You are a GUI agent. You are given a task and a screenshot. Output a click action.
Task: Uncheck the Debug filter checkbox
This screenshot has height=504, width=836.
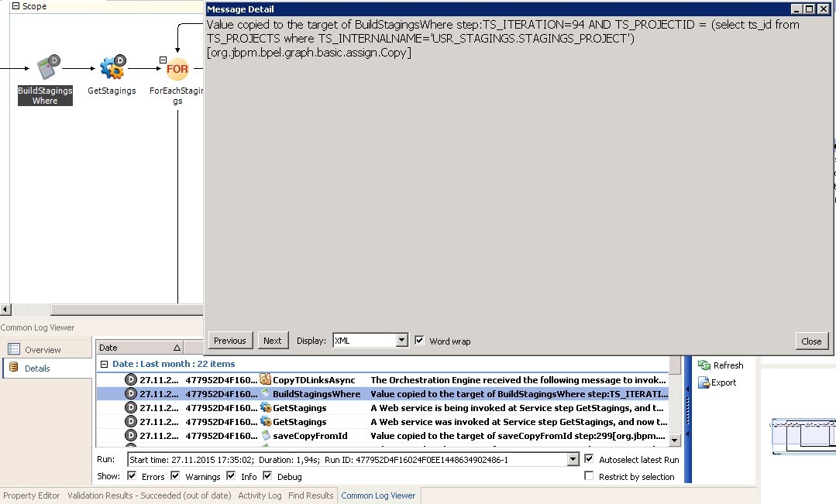[x=267, y=476]
